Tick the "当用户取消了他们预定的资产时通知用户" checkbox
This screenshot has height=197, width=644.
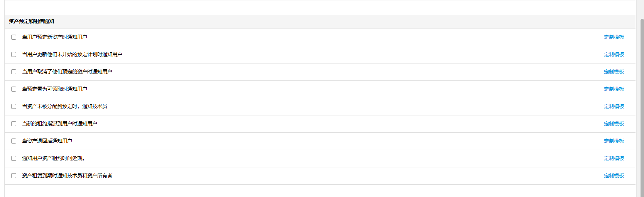coord(14,72)
